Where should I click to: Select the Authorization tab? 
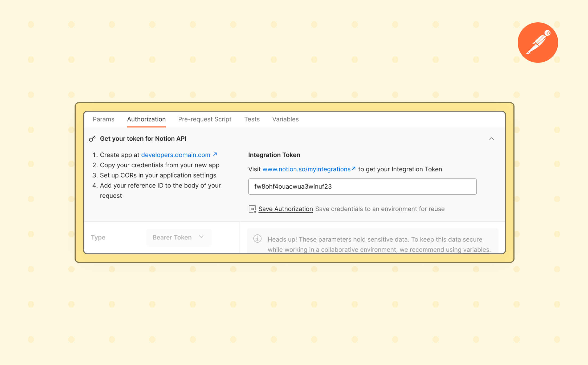(146, 119)
